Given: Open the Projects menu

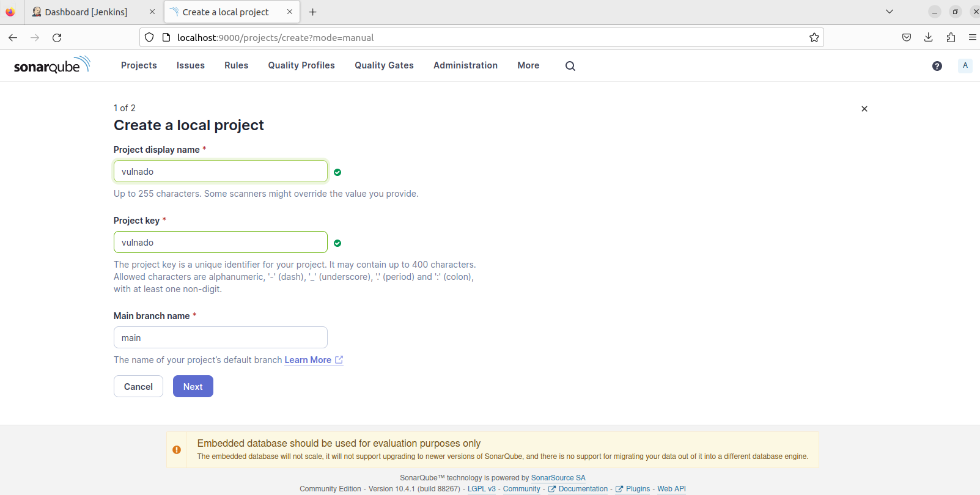Looking at the screenshot, I should tap(139, 65).
